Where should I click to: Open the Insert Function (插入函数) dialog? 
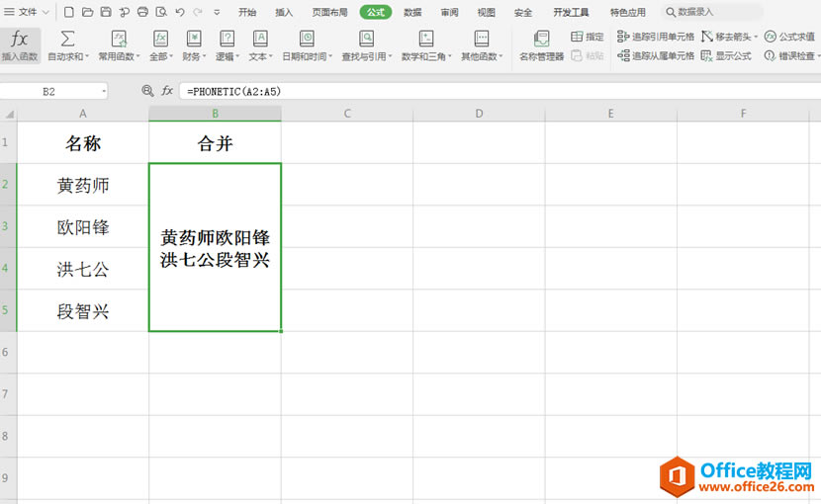(20, 45)
